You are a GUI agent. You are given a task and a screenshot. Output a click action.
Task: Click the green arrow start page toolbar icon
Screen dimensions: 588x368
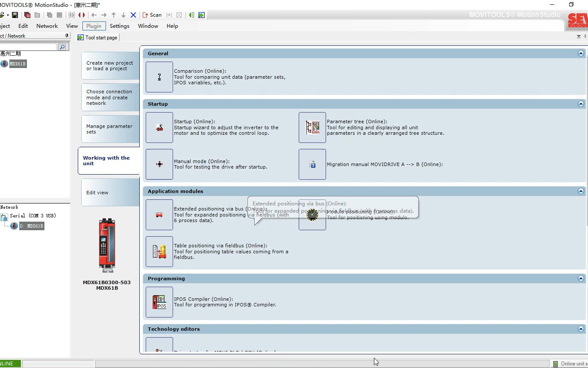click(201, 15)
